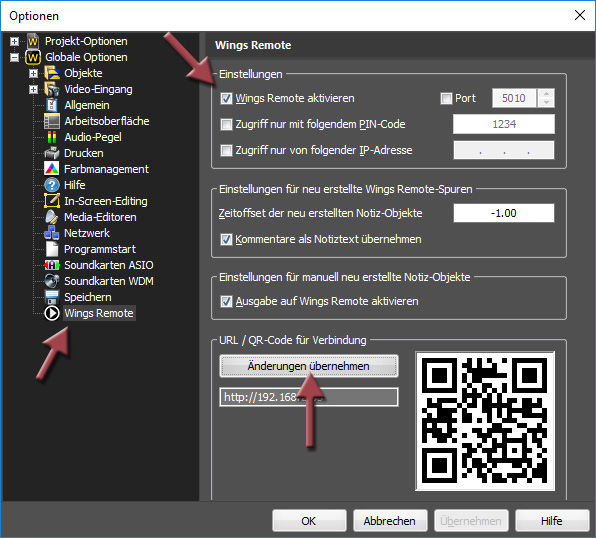This screenshot has height=538, width=596.
Task: Click the PIN-Code field showing 1234
Action: 504,124
